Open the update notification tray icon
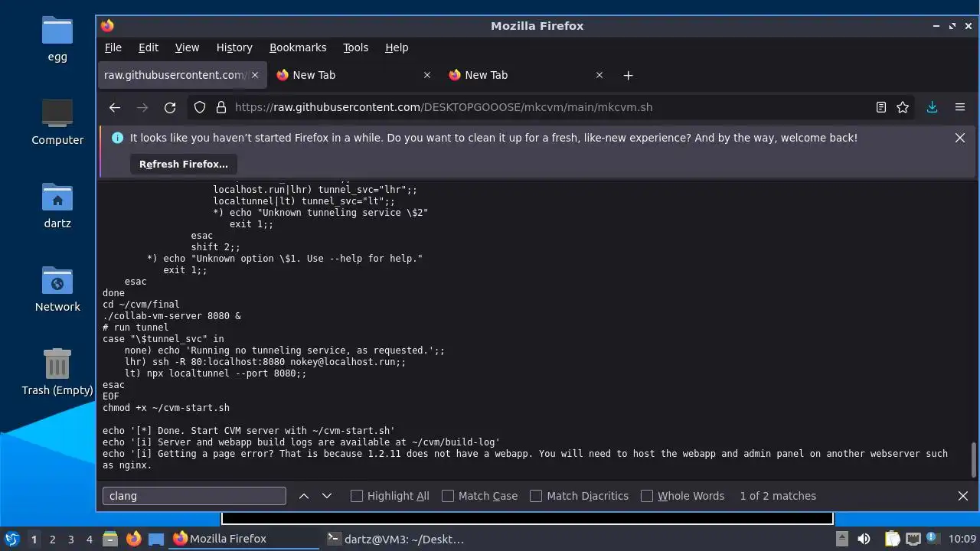Viewport: 980px width, 551px height. 933,539
